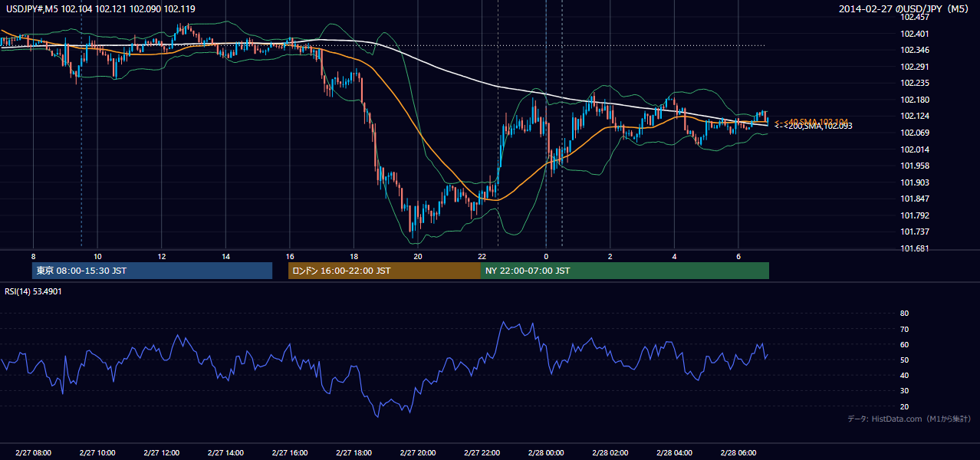The width and height of the screenshot is (980, 460).
Task: Click hour tick 0 under price chart
Action: coord(546,256)
